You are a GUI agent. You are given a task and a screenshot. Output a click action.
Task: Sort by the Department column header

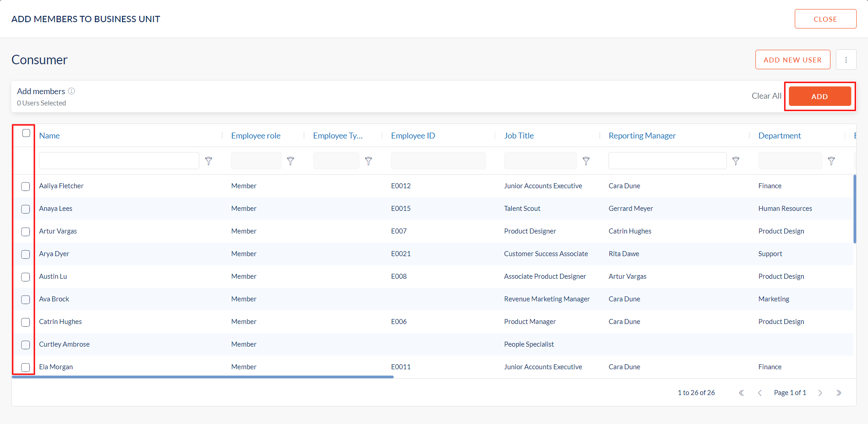779,135
